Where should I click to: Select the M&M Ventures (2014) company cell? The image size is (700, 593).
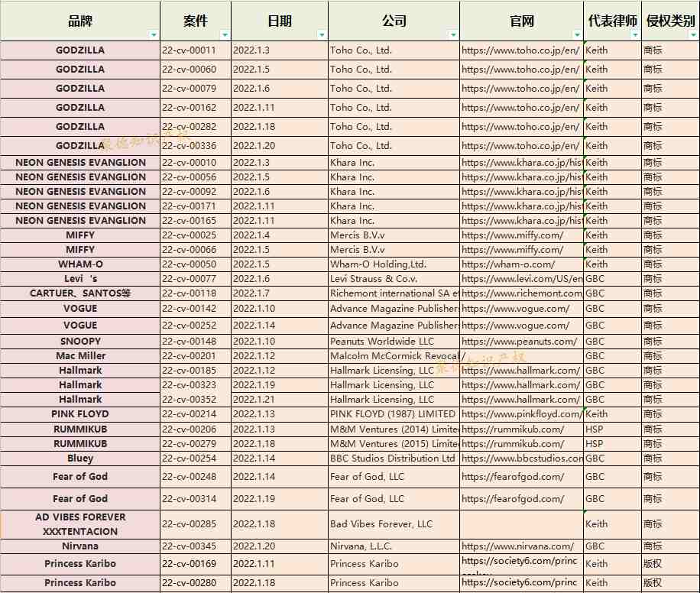[x=394, y=429]
